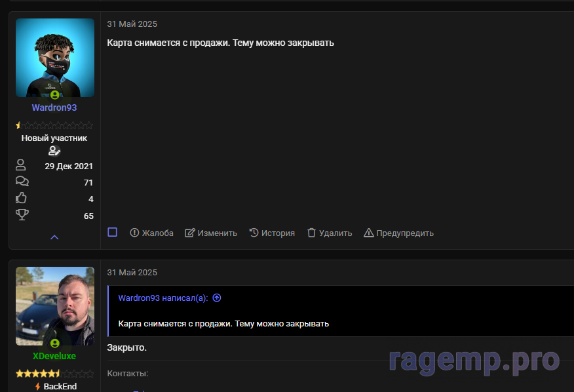Click the '29 Дек 2021' join date

[69, 167]
